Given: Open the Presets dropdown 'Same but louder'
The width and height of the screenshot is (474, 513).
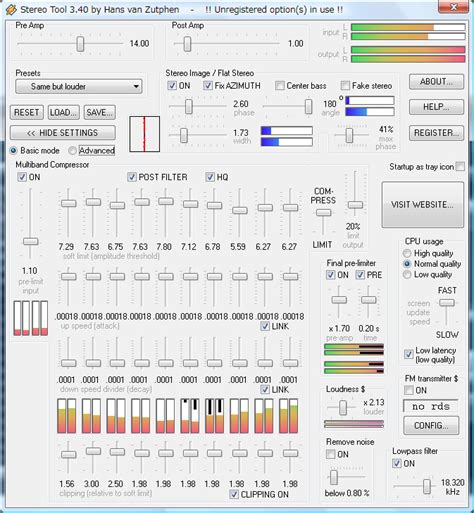Looking at the screenshot, I should (79, 87).
